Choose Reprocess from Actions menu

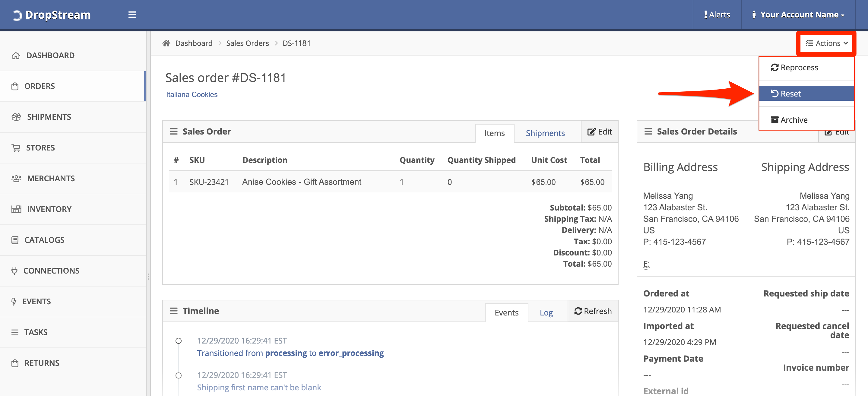pos(806,67)
